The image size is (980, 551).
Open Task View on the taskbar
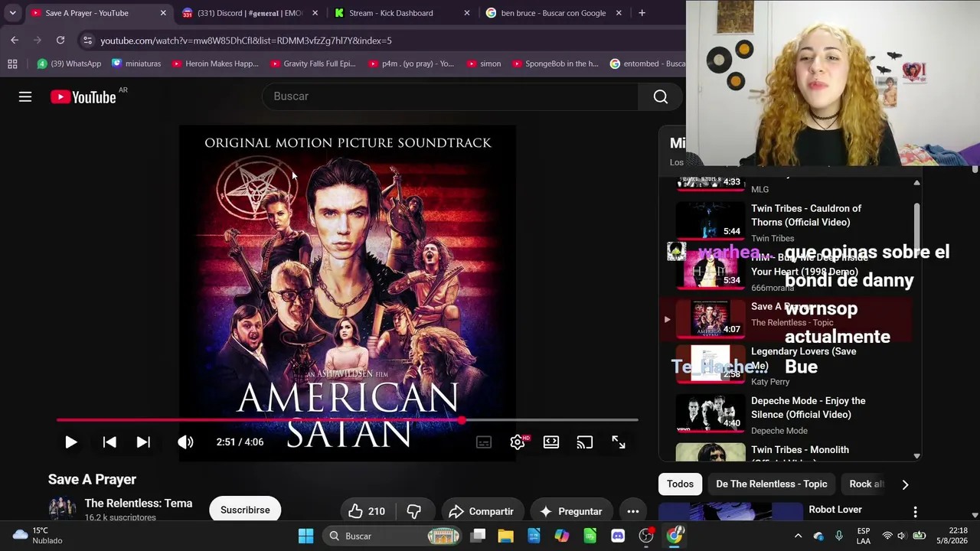click(478, 536)
